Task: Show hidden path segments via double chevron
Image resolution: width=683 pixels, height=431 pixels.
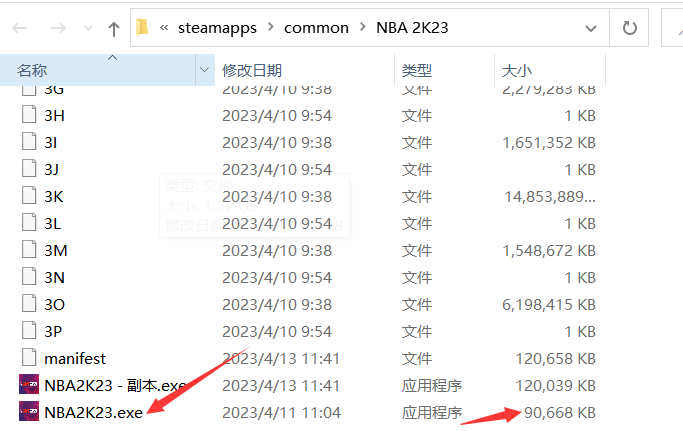Action: (x=164, y=28)
